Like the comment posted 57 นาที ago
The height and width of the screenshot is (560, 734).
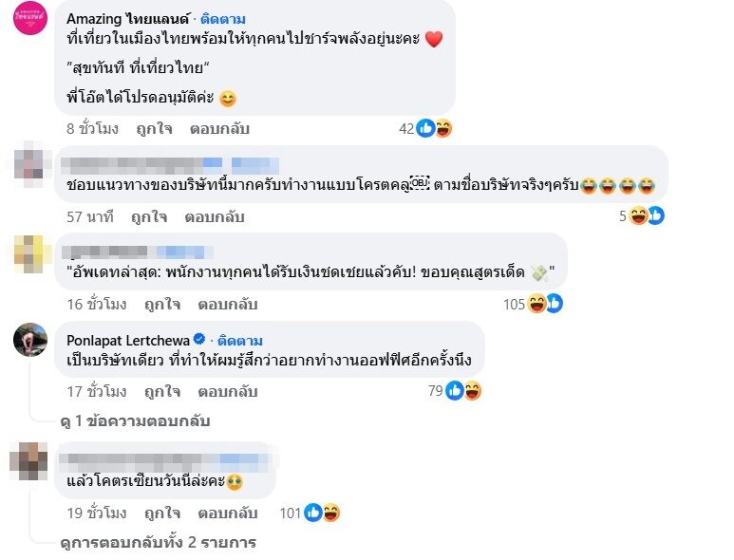149,216
